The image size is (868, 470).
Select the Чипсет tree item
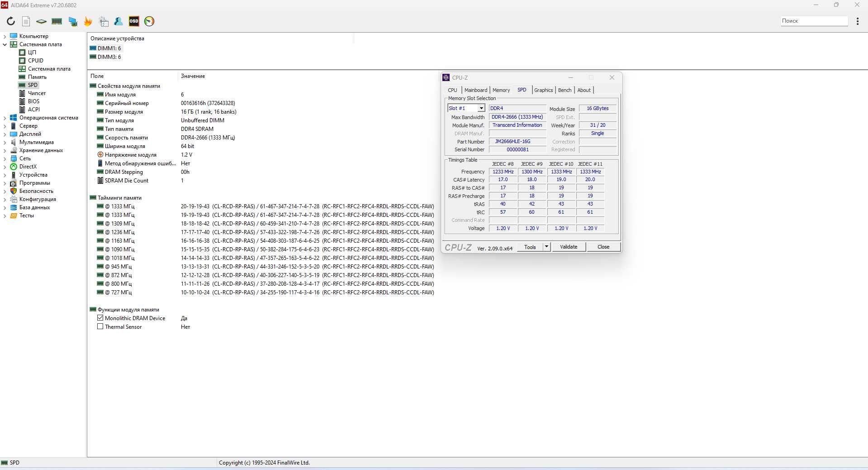click(x=37, y=93)
